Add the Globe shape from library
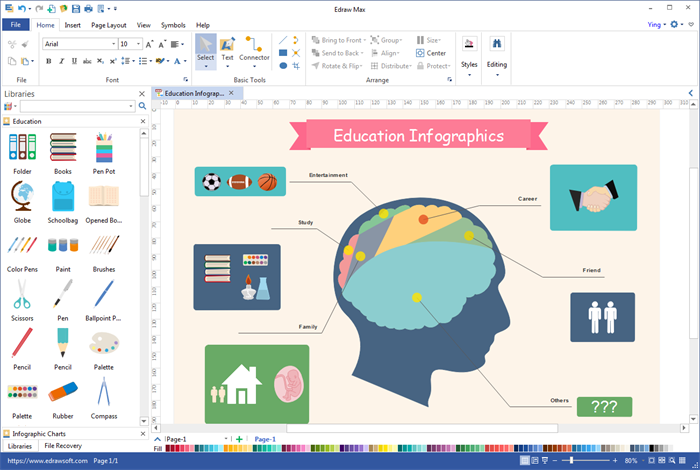The image size is (700, 470). click(x=22, y=200)
